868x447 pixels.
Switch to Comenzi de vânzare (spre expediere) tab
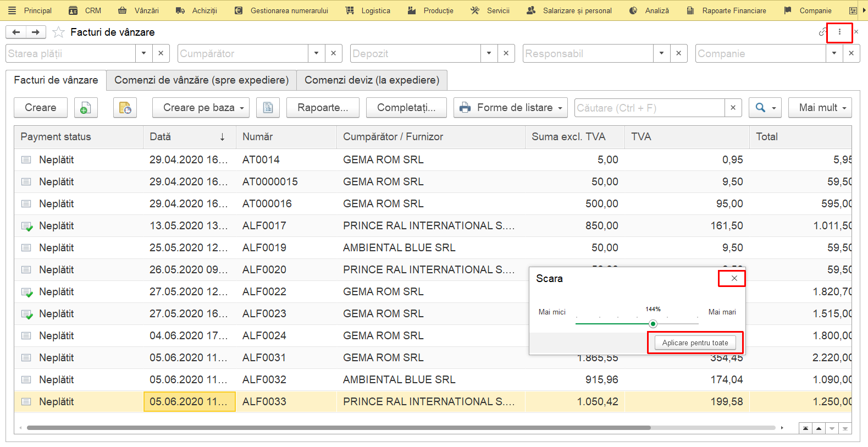pos(202,80)
